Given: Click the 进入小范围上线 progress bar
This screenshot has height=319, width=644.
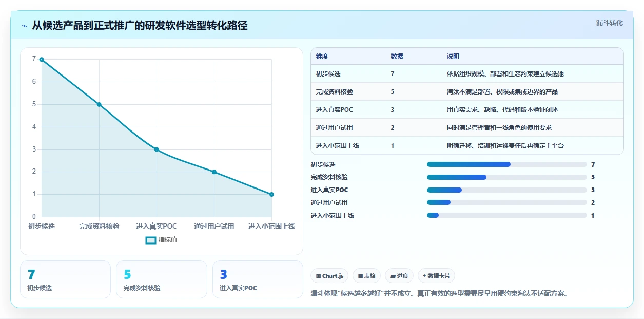Looking at the screenshot, I should tap(507, 215).
